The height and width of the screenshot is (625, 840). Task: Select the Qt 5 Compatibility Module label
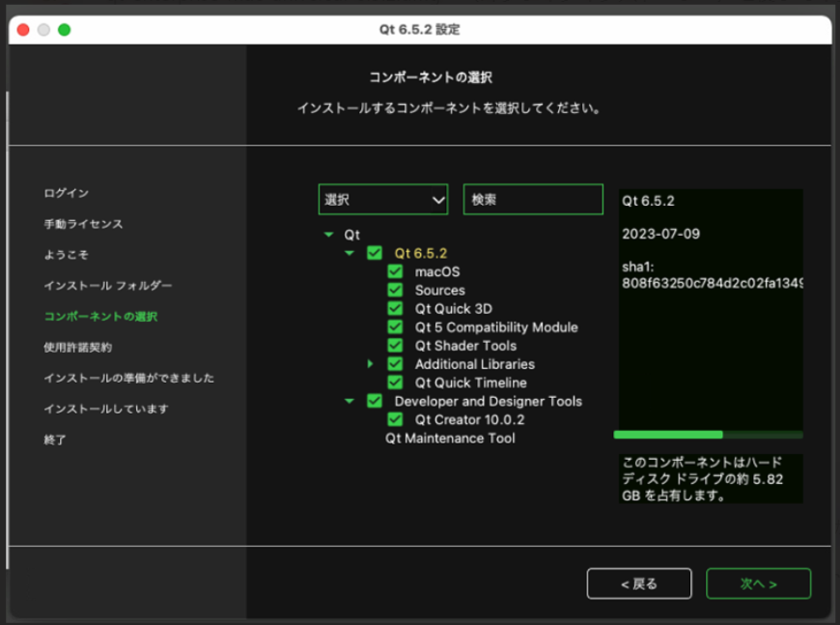[496, 327]
